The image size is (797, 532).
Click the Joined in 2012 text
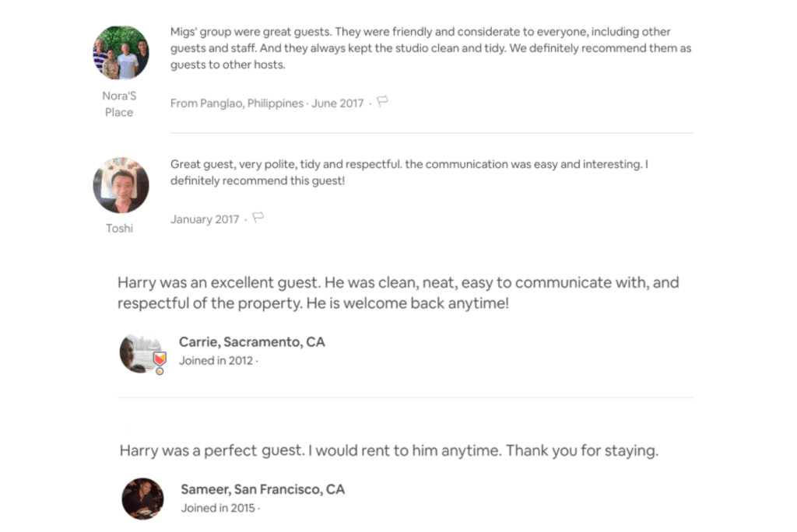click(x=216, y=361)
